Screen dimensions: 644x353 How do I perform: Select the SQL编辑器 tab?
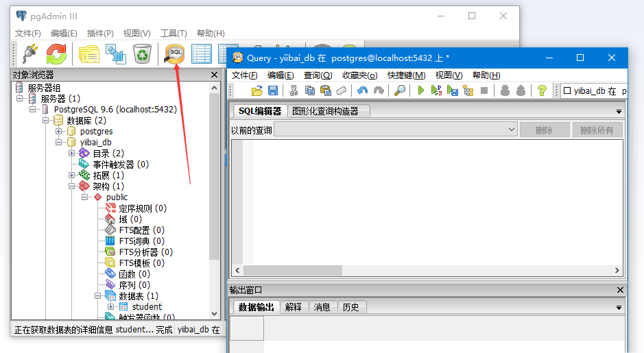tap(260, 111)
